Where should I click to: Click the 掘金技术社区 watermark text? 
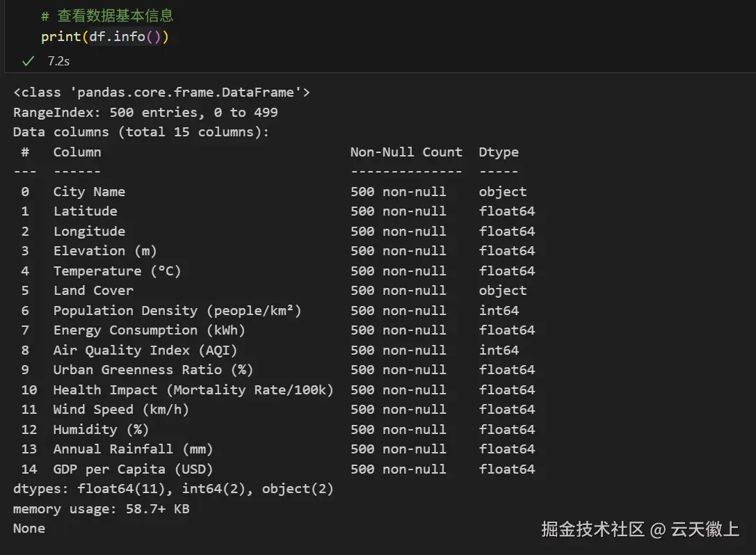593,529
